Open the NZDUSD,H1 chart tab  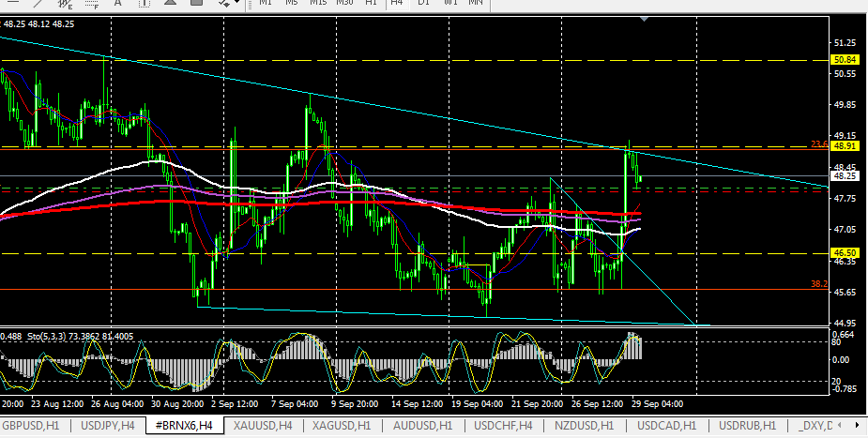click(584, 425)
